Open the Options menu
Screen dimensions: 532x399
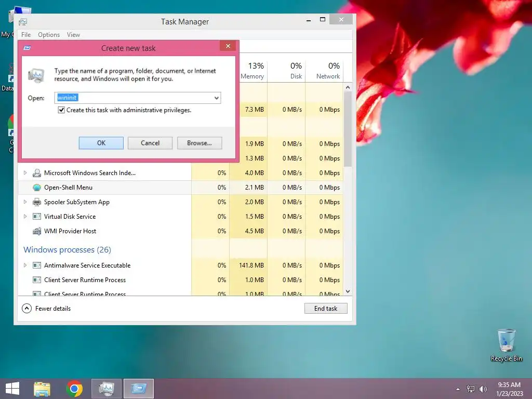[49, 35]
